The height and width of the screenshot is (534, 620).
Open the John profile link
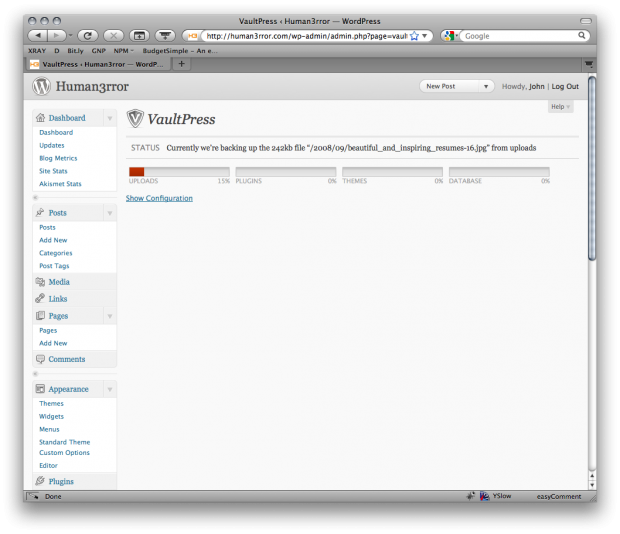[x=536, y=86]
